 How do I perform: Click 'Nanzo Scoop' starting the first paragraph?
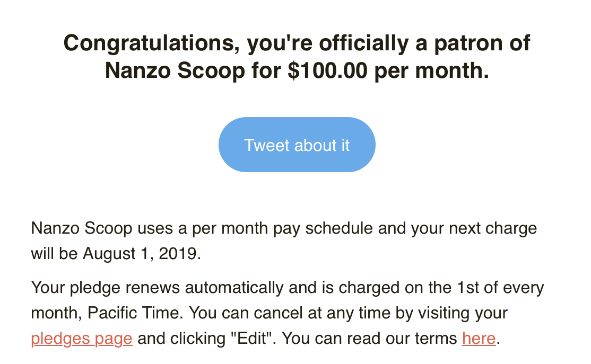(81, 228)
